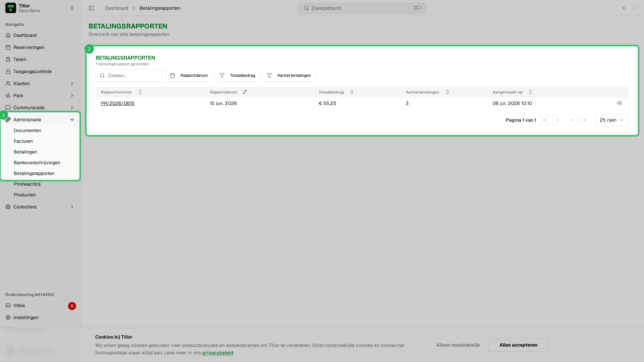Sort by Aangemaakt op column arrows
The image size is (644, 362).
[x=530, y=92]
